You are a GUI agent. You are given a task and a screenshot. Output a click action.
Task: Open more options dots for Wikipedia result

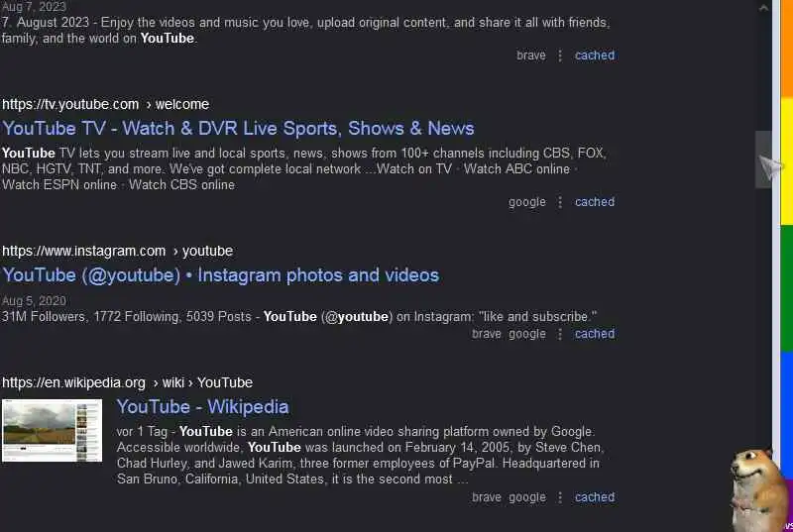pos(560,497)
